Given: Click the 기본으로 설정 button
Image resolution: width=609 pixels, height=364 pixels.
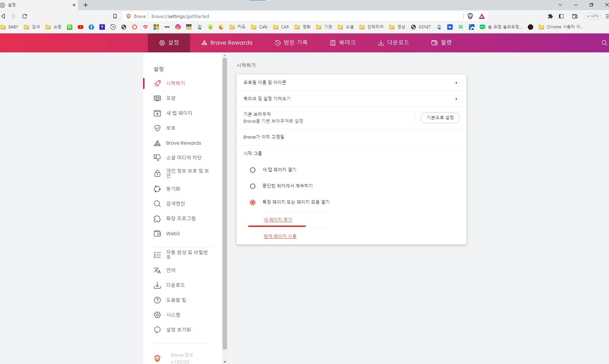Looking at the screenshot, I should [x=440, y=118].
